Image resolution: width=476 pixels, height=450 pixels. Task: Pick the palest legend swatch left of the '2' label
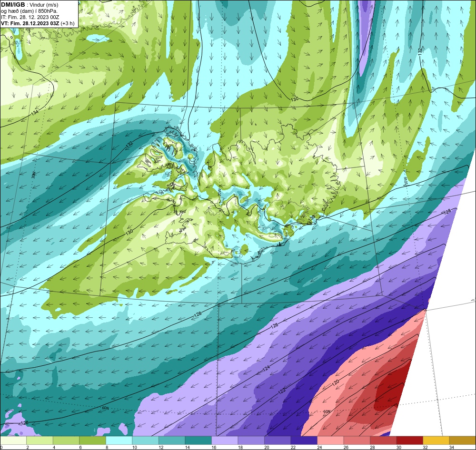13,440
